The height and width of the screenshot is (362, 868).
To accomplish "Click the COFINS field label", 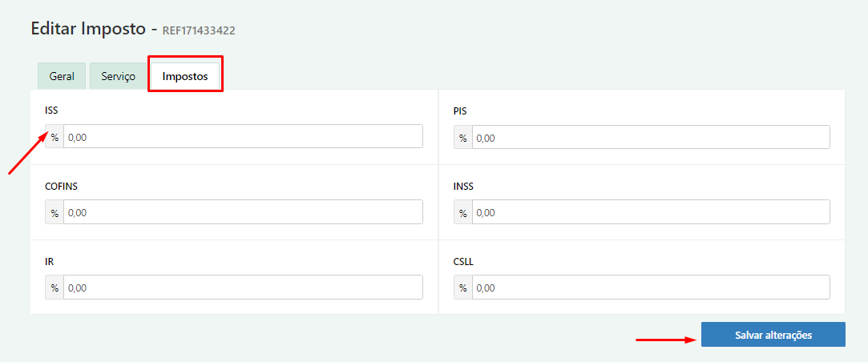I will [62, 187].
